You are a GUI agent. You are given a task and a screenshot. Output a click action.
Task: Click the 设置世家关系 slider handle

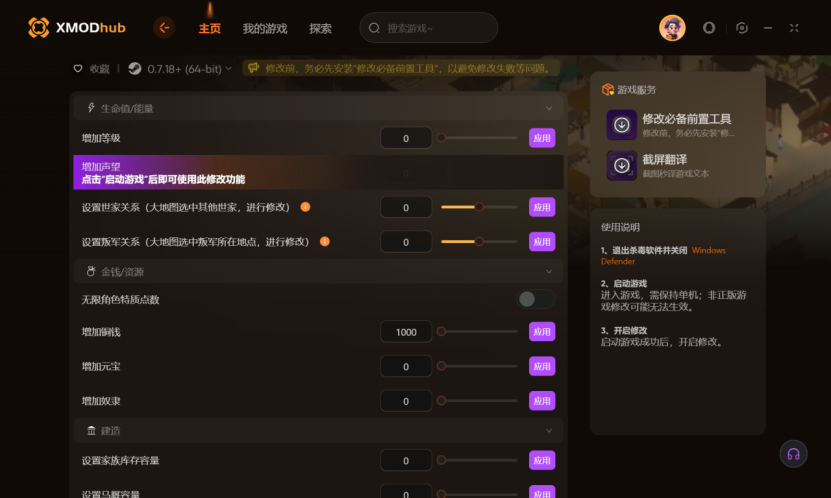tap(479, 207)
